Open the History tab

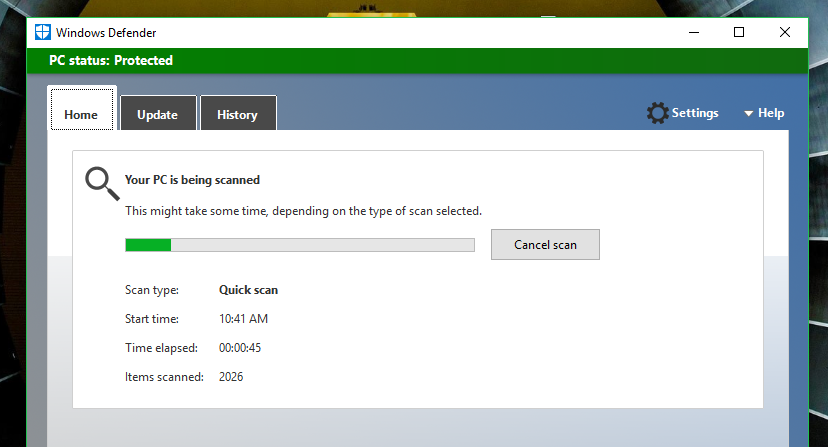[x=238, y=113]
